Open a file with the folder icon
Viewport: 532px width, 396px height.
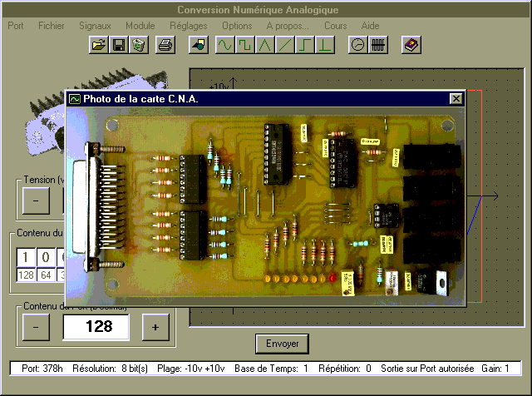click(x=98, y=45)
